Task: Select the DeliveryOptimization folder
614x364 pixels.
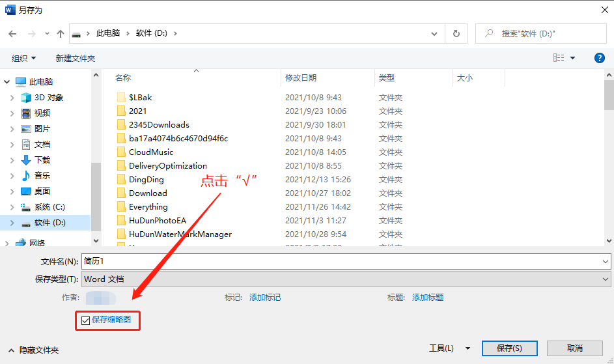Action: point(167,166)
